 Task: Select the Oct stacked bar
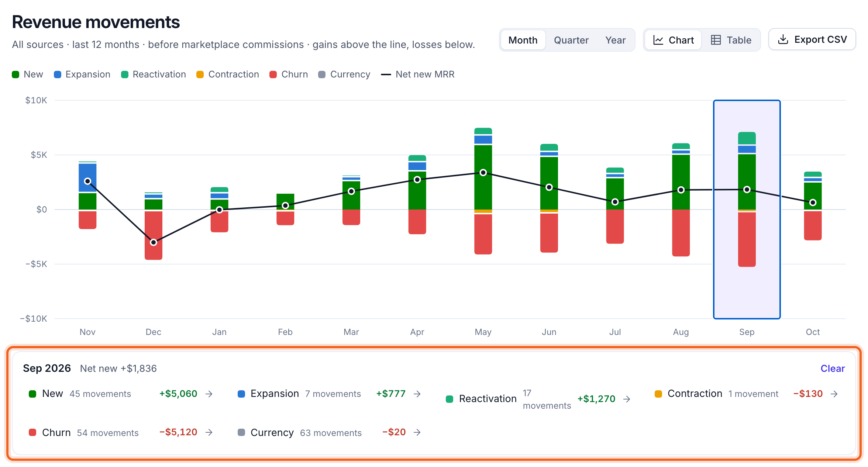point(813,206)
